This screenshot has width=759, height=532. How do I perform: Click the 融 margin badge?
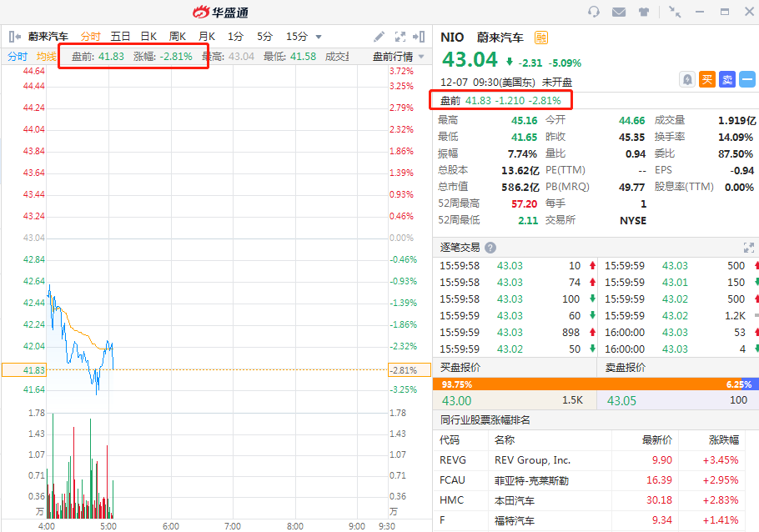click(x=541, y=38)
